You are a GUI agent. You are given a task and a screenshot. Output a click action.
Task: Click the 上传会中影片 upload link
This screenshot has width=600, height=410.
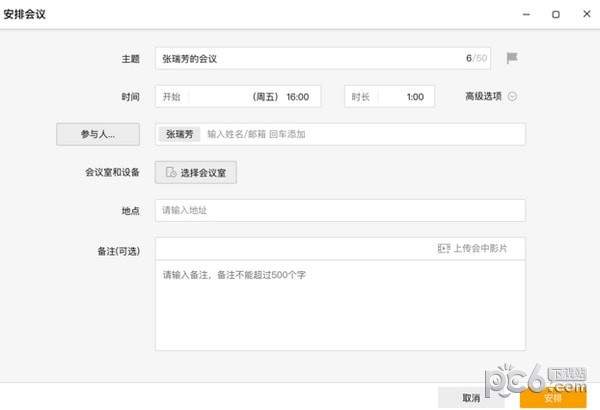pyautogui.click(x=480, y=248)
